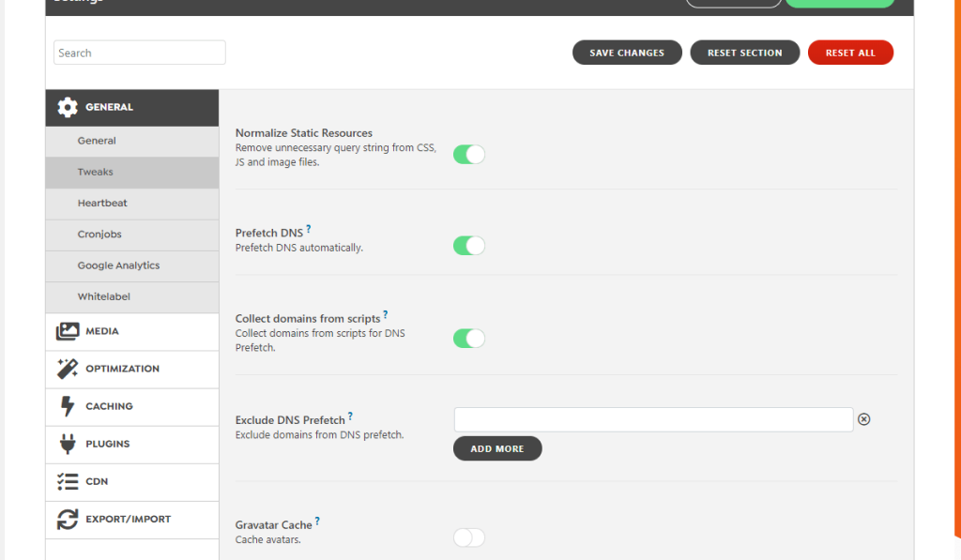
Task: Open the General subsection
Action: coord(131,141)
